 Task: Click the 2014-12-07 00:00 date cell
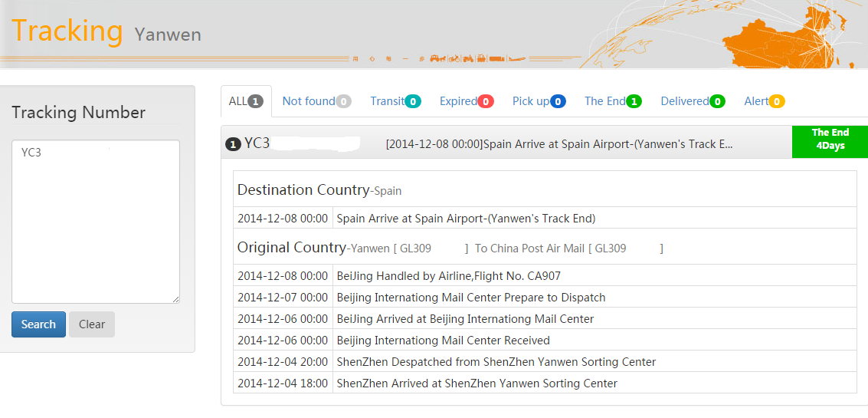click(283, 297)
